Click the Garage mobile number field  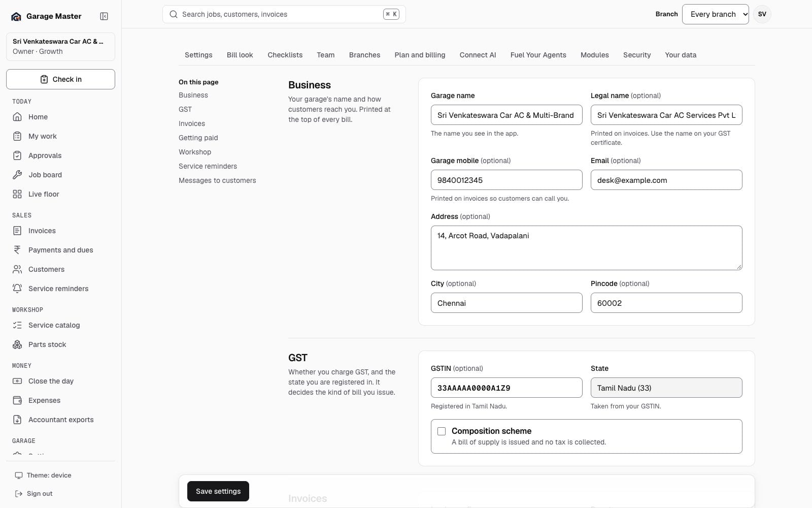506,180
